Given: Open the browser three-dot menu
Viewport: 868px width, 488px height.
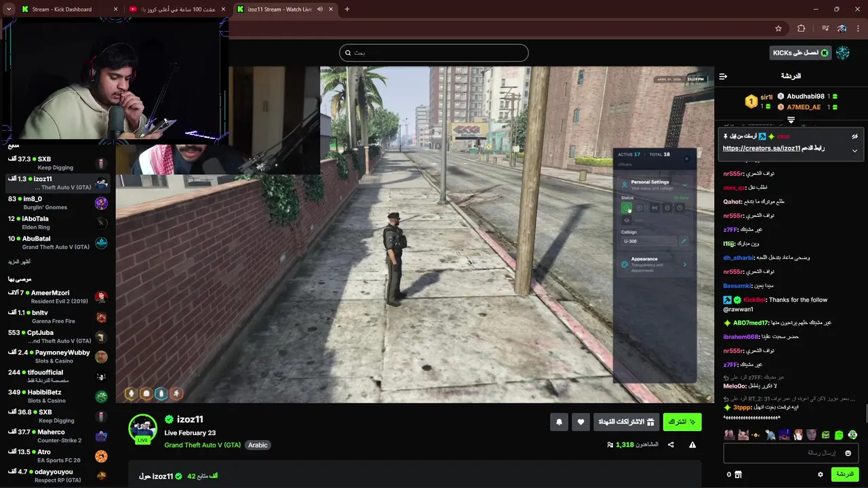Looking at the screenshot, I should click(857, 28).
